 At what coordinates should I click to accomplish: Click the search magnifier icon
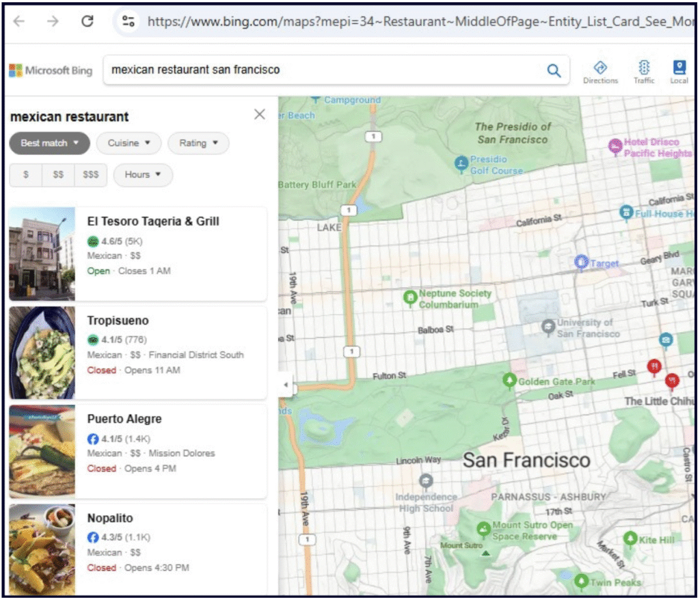coord(554,70)
